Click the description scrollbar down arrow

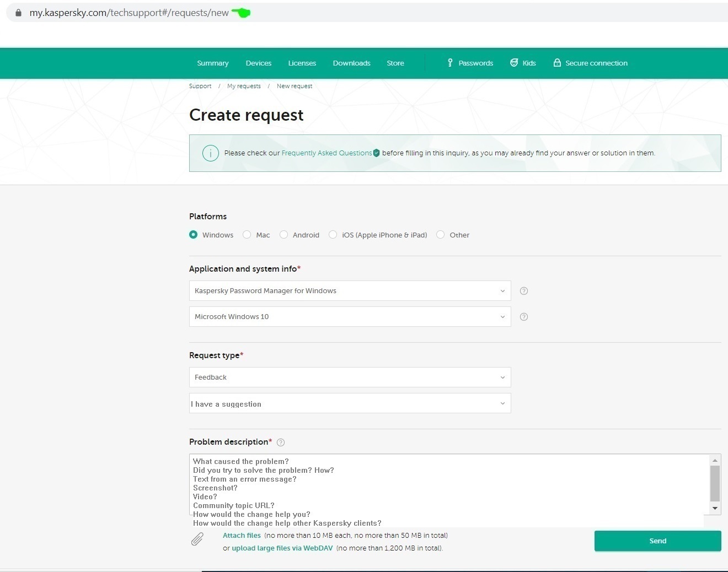[715, 509]
